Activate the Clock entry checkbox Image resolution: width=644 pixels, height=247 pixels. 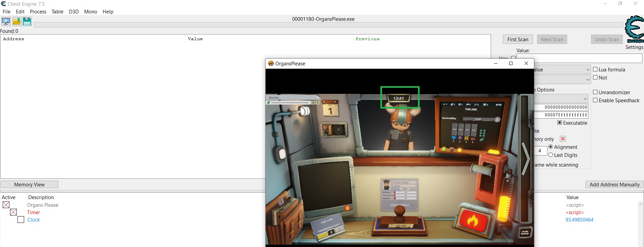(x=21, y=220)
